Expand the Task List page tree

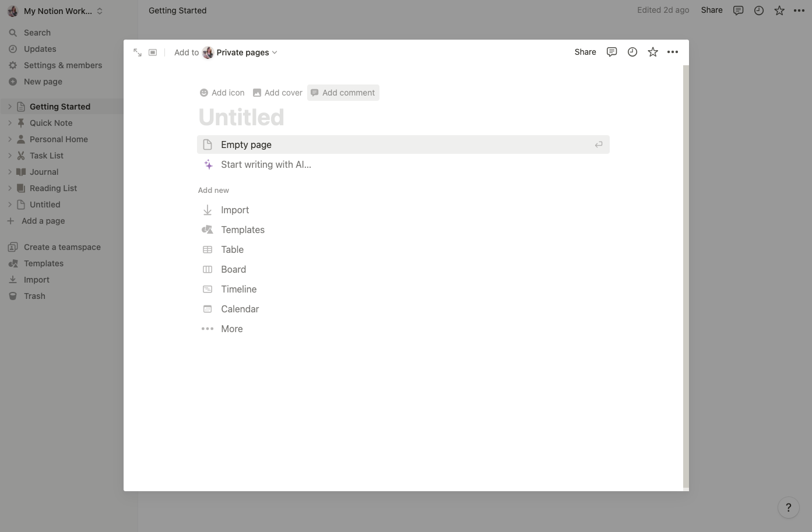click(10, 156)
